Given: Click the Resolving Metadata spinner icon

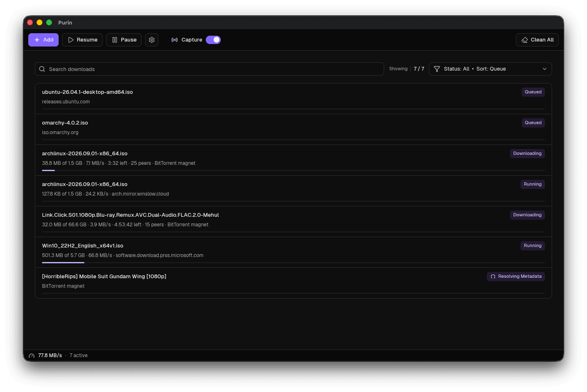Looking at the screenshot, I should click(x=493, y=277).
